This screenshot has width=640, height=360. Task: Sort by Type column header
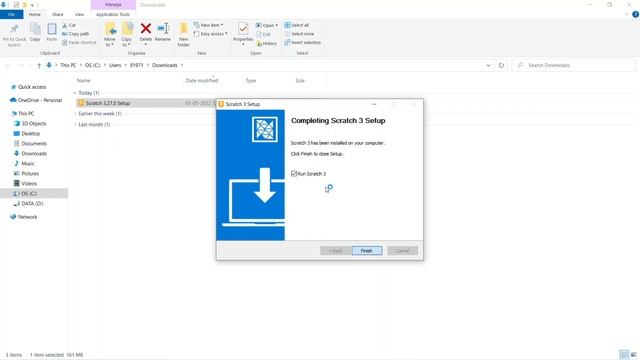pos(251,81)
